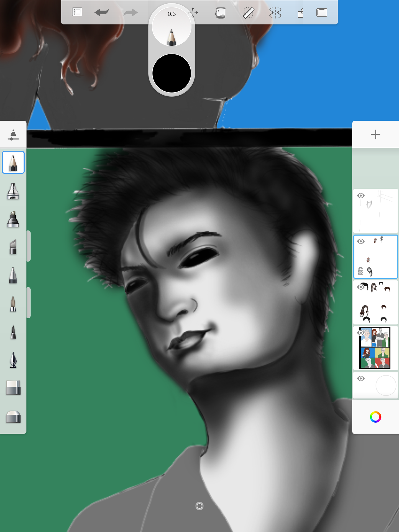Hide the hairstyles layer
The image size is (399, 532).
tap(360, 287)
